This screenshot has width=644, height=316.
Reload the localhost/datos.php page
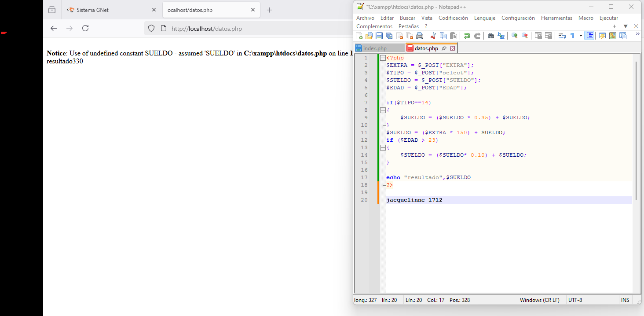tap(85, 29)
